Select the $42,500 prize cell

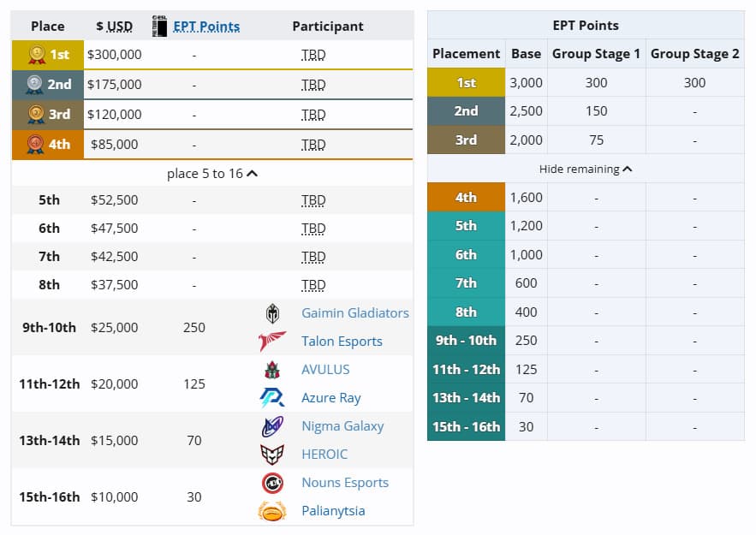[114, 257]
